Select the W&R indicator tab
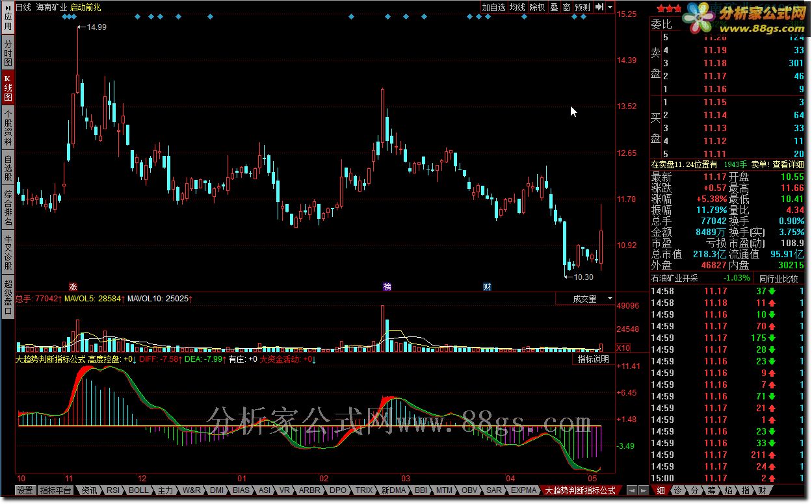This screenshot has width=812, height=504. click(191, 490)
